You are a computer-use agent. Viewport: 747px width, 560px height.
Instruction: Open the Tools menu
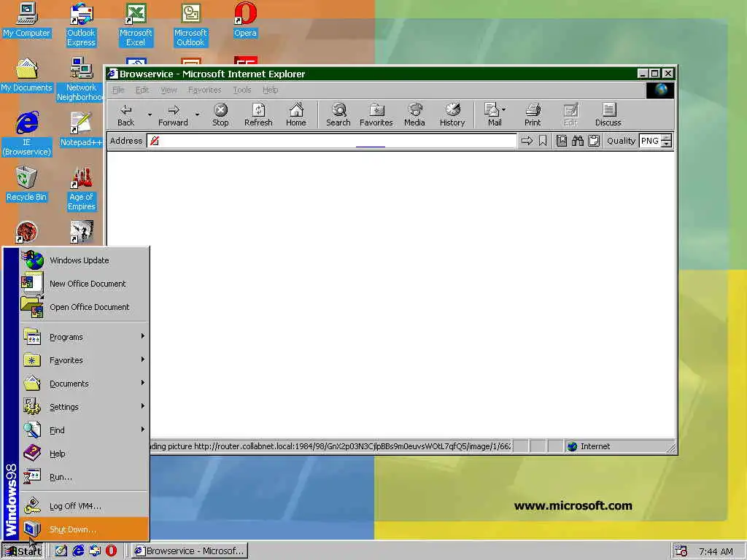coord(242,90)
